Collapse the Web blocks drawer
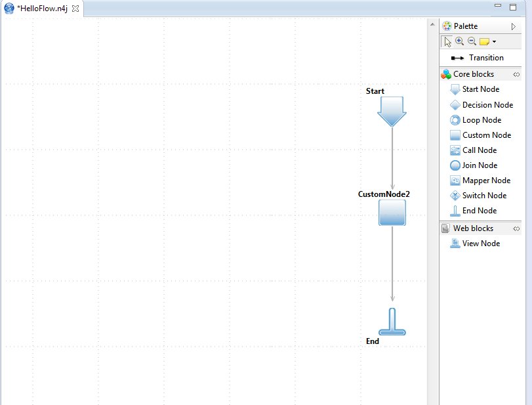The width and height of the screenshot is (532, 405). click(516, 228)
